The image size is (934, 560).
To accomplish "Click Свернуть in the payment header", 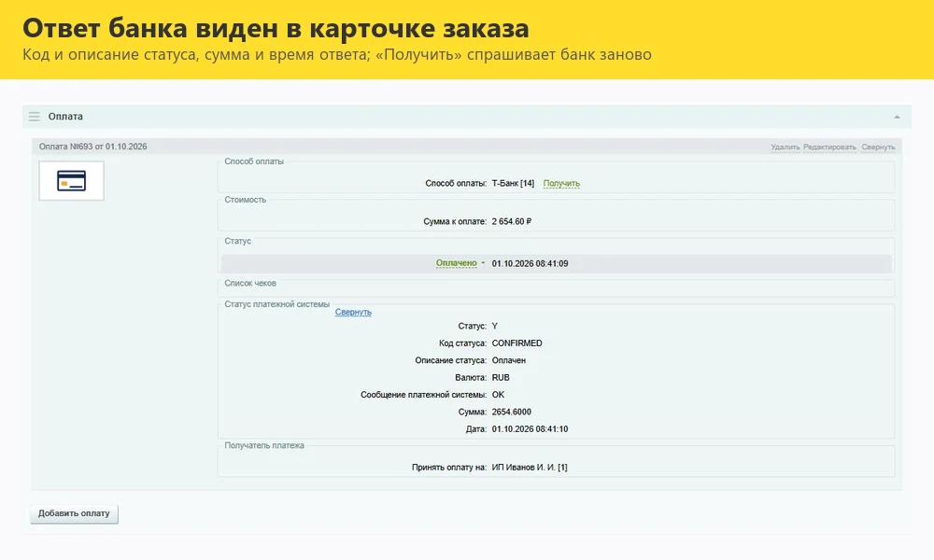I will click(x=878, y=147).
